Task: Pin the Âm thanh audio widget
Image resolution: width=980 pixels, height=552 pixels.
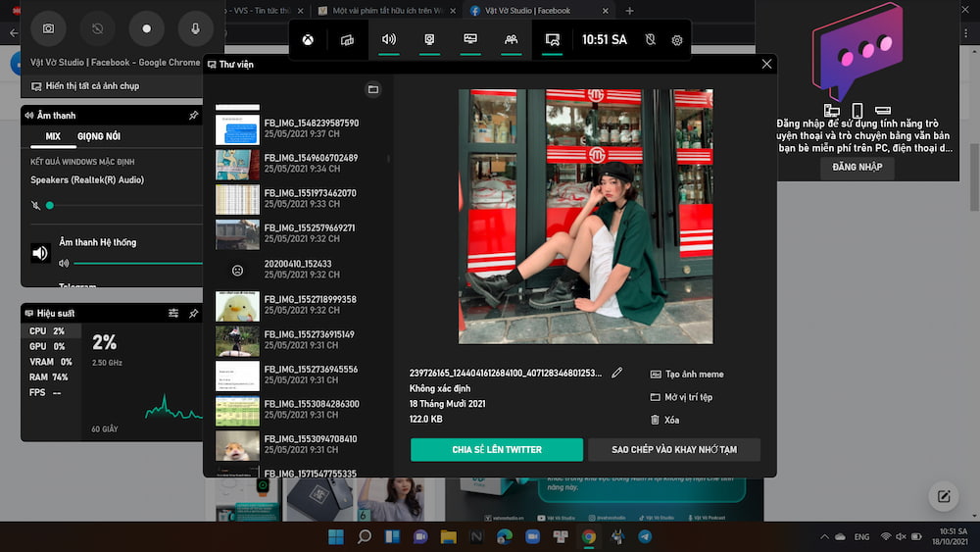Action: click(194, 115)
